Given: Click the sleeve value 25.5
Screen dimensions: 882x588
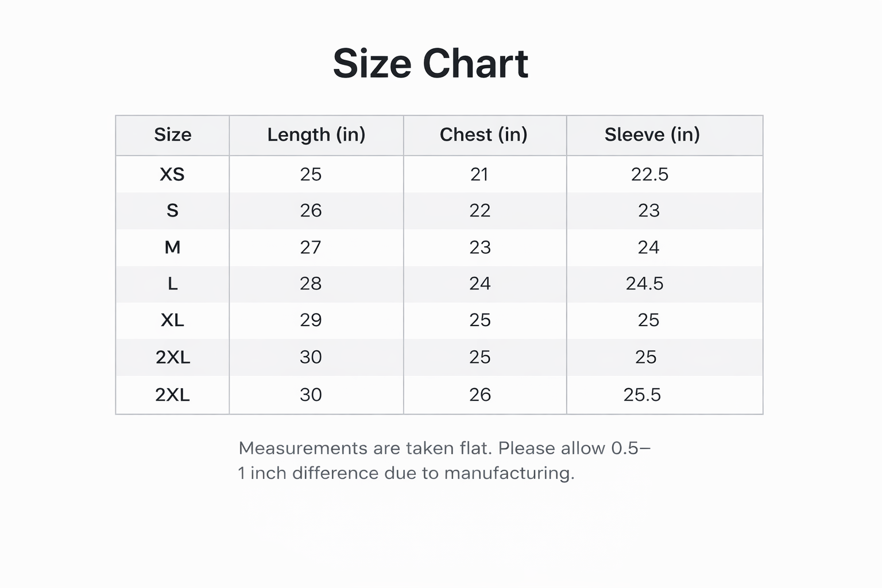Looking at the screenshot, I should 642,394.
